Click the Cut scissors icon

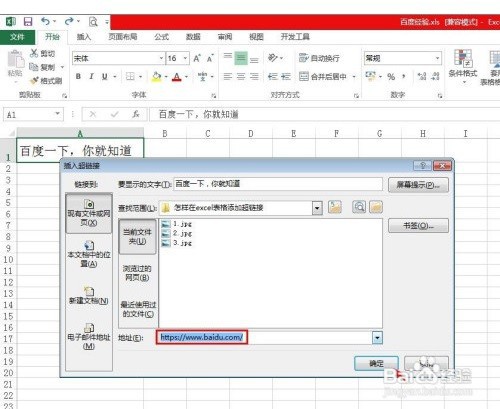[x=34, y=53]
